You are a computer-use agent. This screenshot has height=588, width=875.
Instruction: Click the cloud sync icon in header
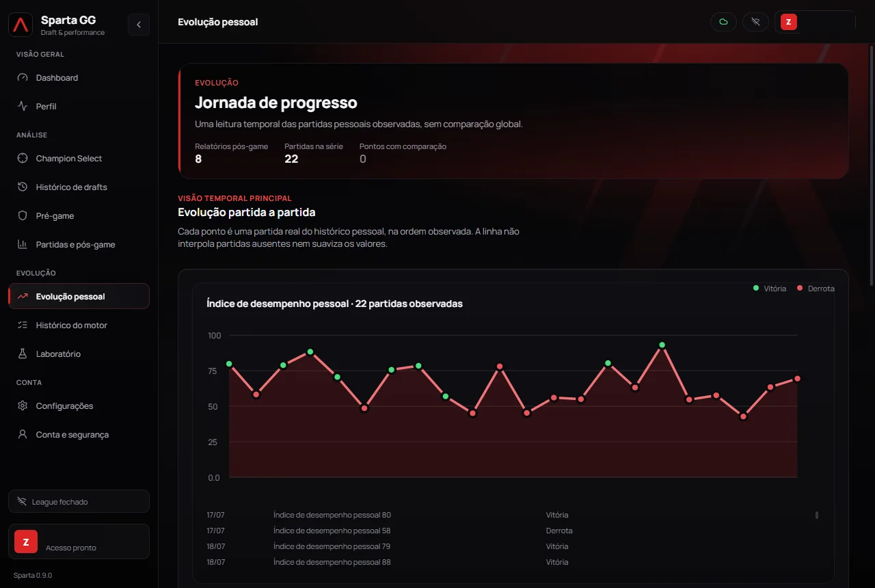click(x=723, y=22)
